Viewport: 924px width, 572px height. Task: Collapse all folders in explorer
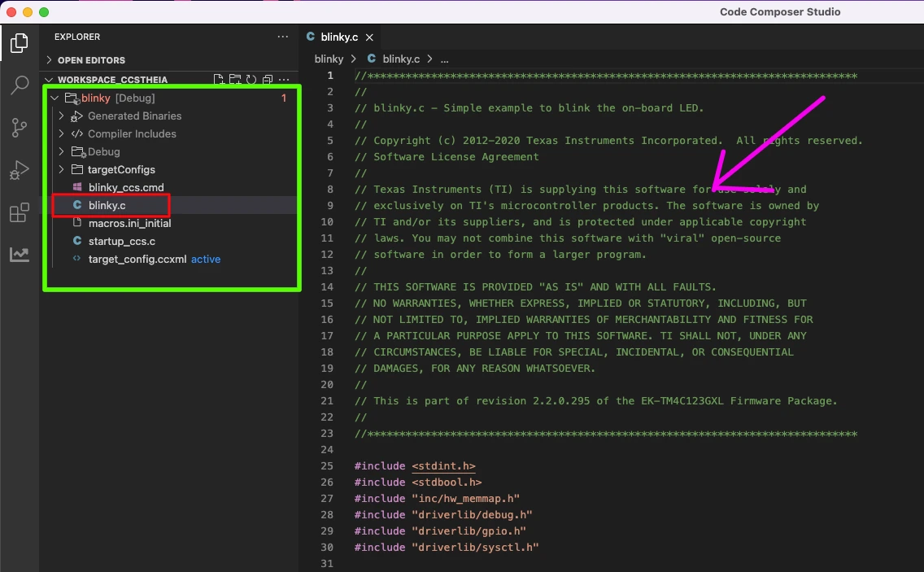[x=267, y=80]
